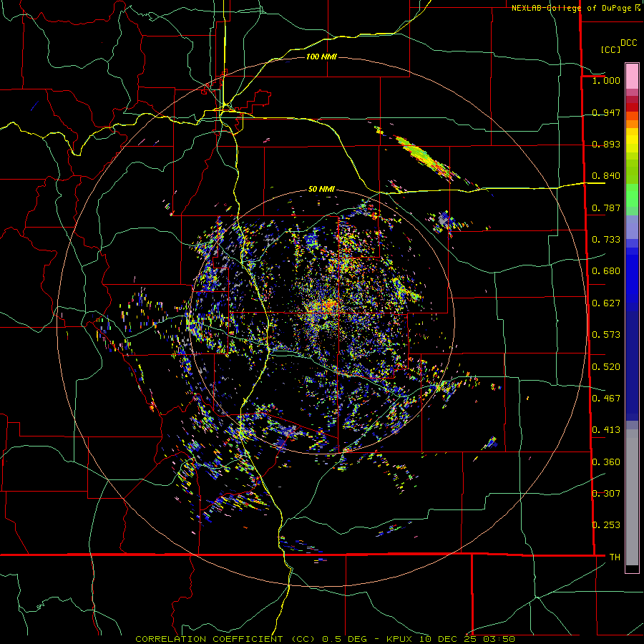Click the bright green segment of color bar
This screenshot has width=644, height=644.
pyautogui.click(x=632, y=195)
